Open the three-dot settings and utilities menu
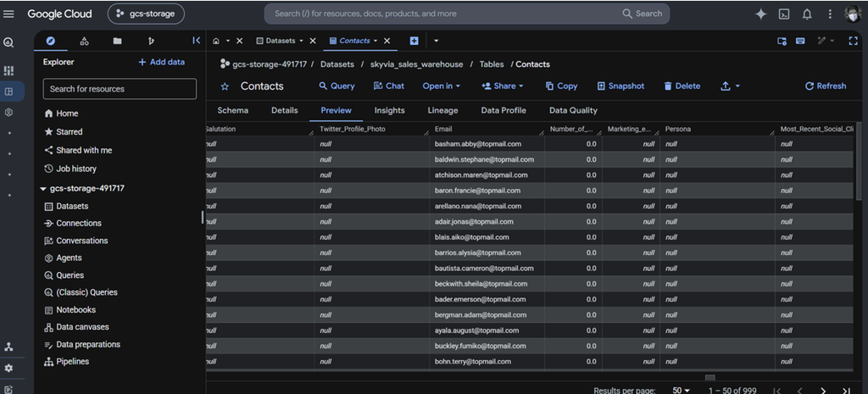This screenshot has width=868, height=394. point(829,14)
